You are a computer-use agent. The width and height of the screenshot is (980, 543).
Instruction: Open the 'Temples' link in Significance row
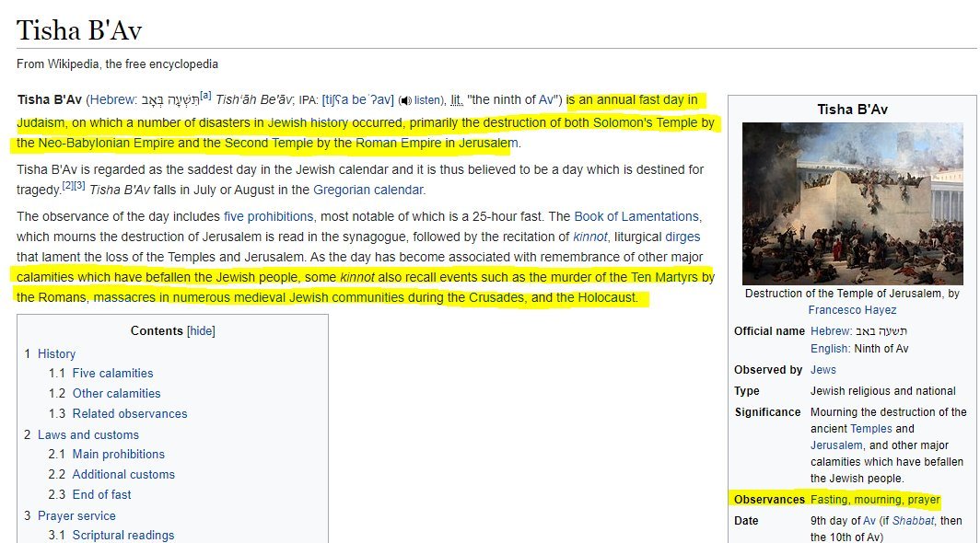[x=871, y=429]
